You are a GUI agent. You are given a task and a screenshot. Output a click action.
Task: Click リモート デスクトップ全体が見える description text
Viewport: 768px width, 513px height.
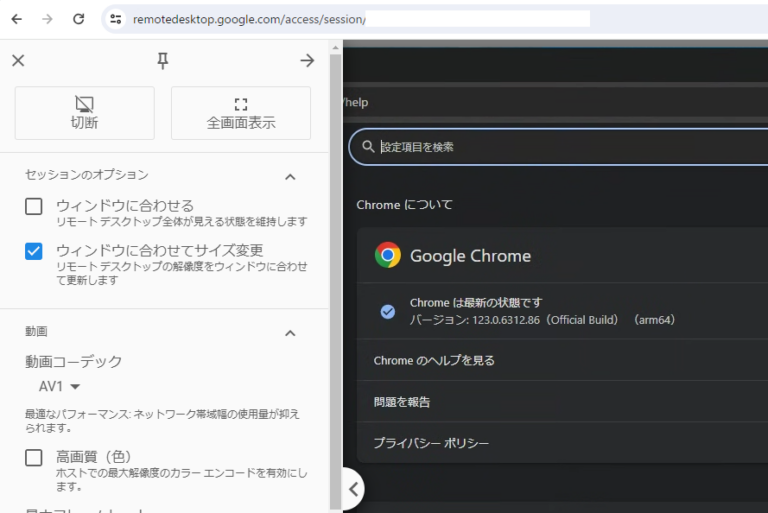pos(182,221)
